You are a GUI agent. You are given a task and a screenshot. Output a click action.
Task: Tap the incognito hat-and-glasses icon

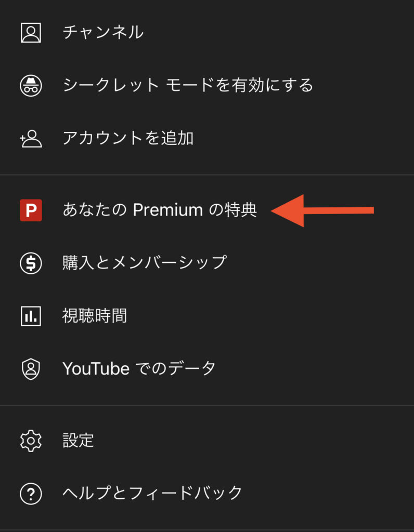tap(31, 86)
